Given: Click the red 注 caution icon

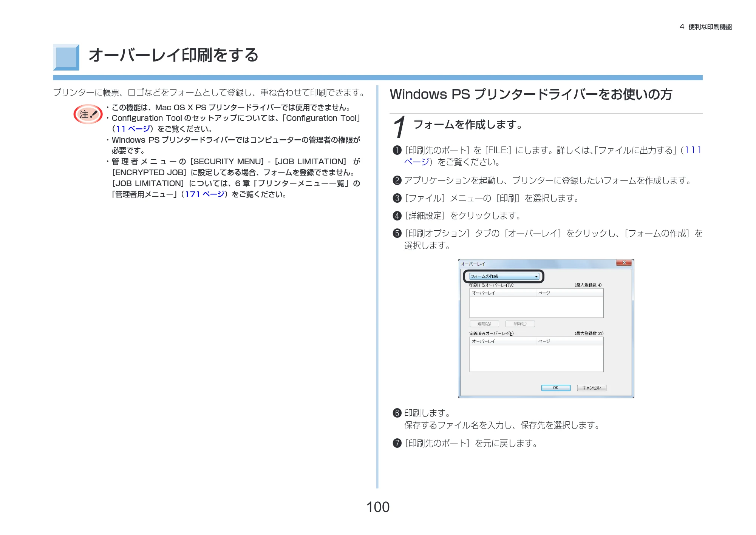Looking at the screenshot, I should pos(88,114).
